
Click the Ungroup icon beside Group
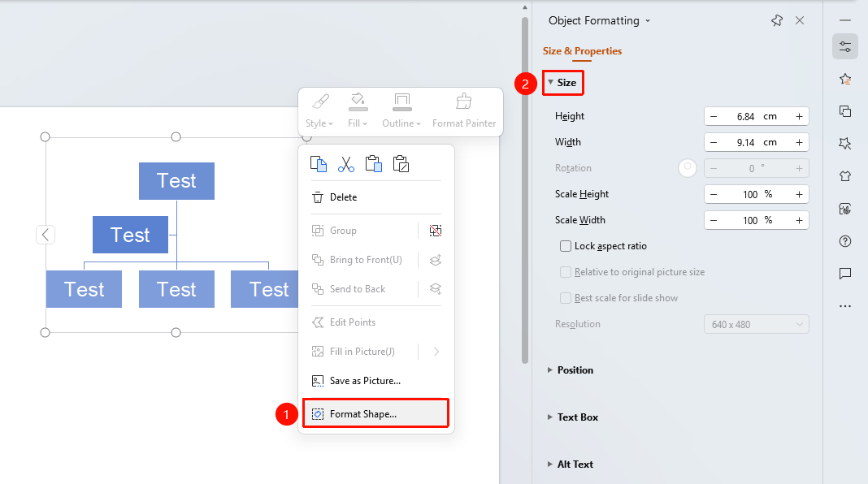pyautogui.click(x=436, y=231)
